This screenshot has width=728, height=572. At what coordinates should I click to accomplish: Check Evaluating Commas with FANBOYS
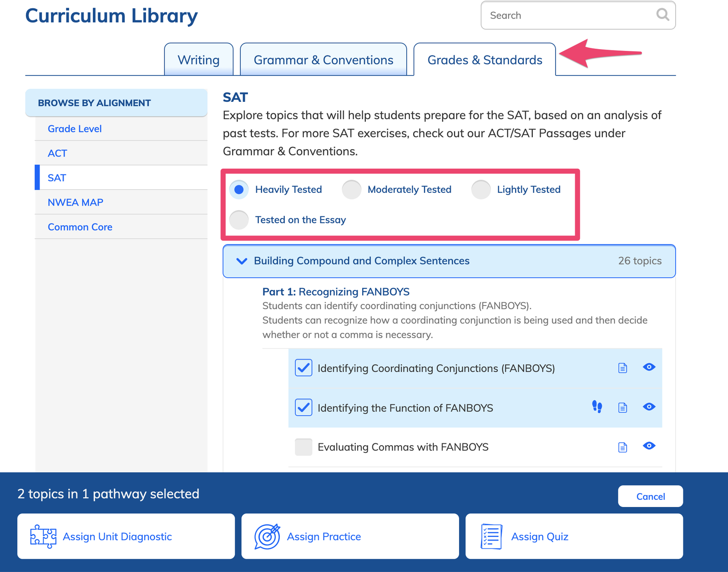303,447
